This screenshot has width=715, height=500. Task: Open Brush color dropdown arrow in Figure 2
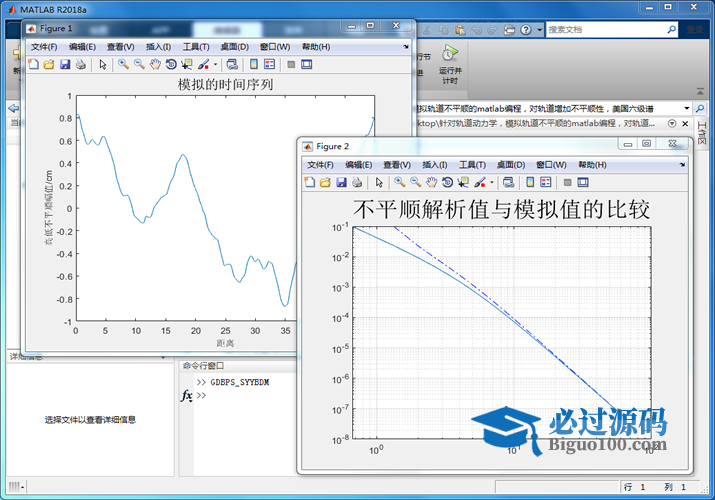[492, 182]
